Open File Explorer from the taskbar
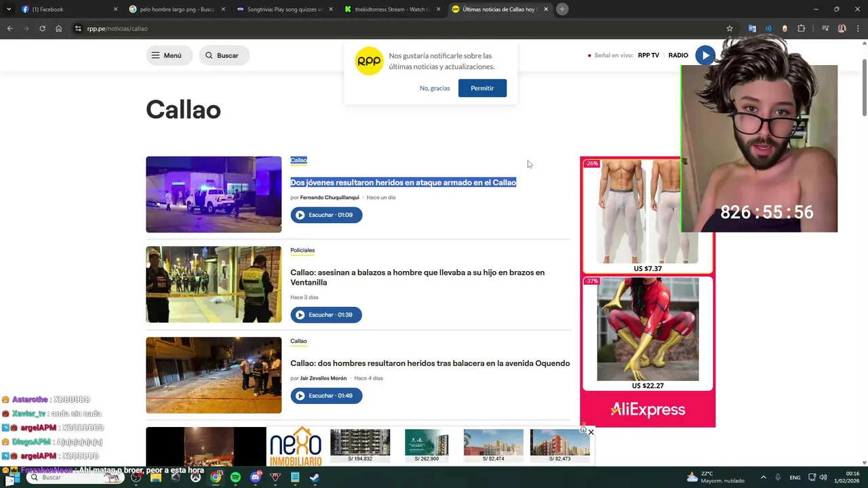Viewport: 868px width, 488px height. (156, 477)
